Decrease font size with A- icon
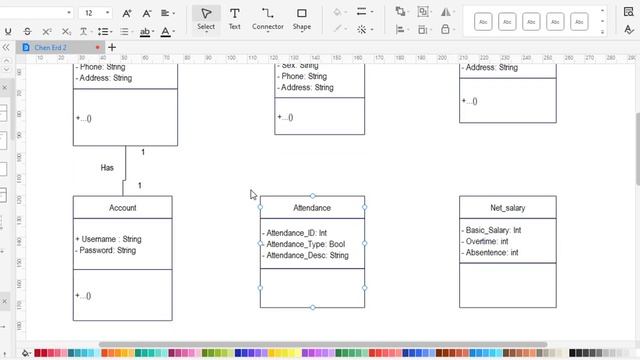 pyautogui.click(x=147, y=13)
